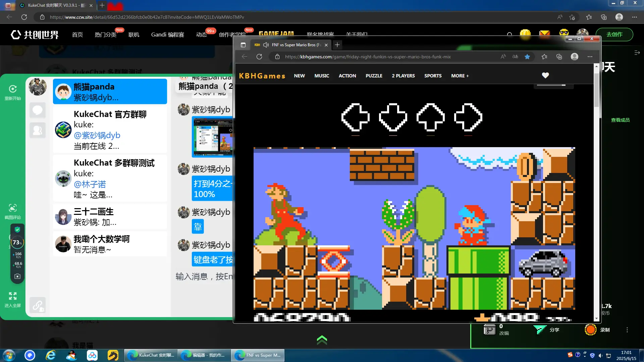Click the link icon at the bottom of the KukeChat sidebar
Image resolution: width=644 pixels, height=362 pixels.
click(38, 305)
